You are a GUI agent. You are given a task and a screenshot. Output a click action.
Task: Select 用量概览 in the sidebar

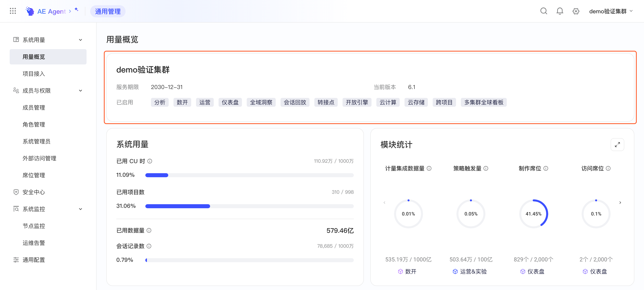tap(48, 57)
